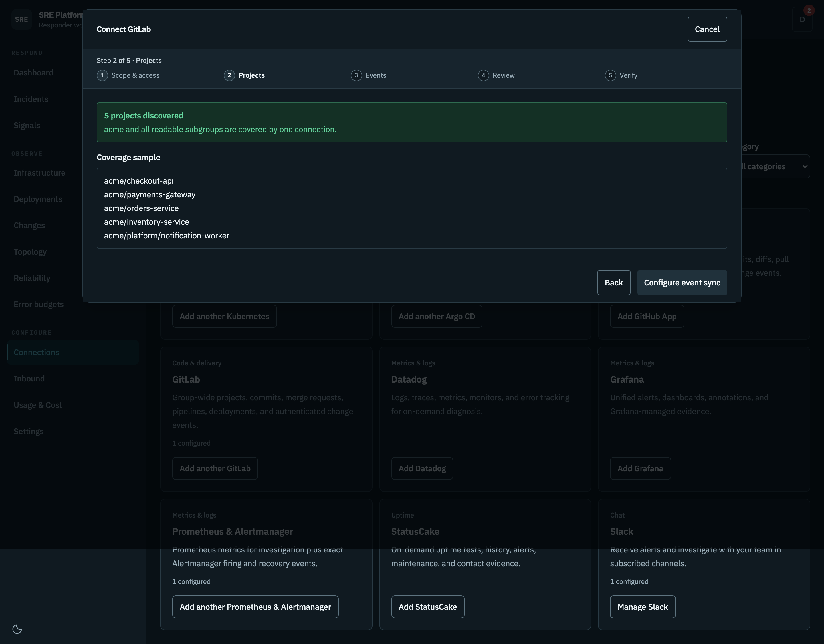
Task: Click '5 projects discovered' banner heading
Action: point(144,115)
